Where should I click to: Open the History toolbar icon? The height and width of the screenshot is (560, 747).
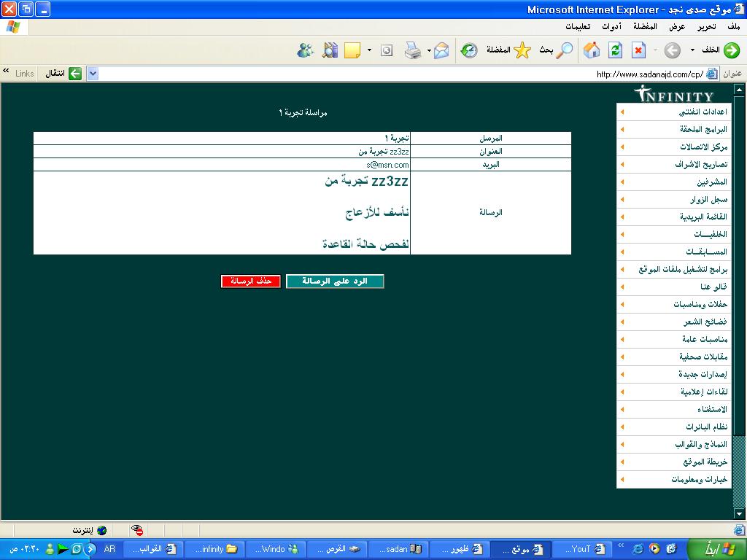coord(469,50)
